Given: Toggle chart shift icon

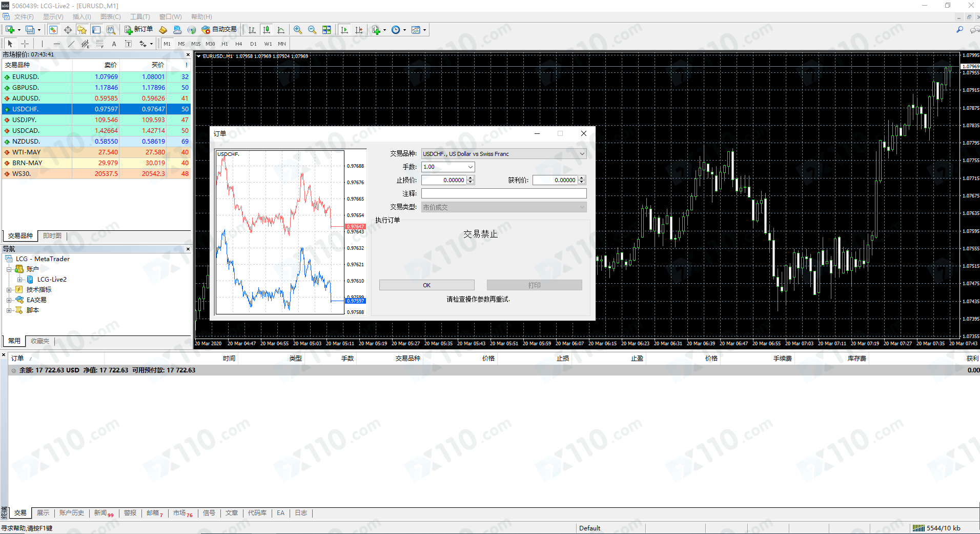Looking at the screenshot, I should (x=359, y=30).
